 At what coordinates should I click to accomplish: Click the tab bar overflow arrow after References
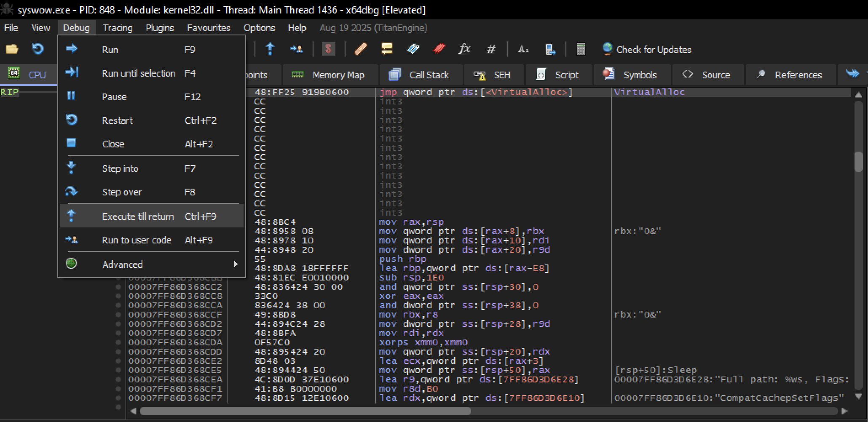pyautogui.click(x=852, y=74)
